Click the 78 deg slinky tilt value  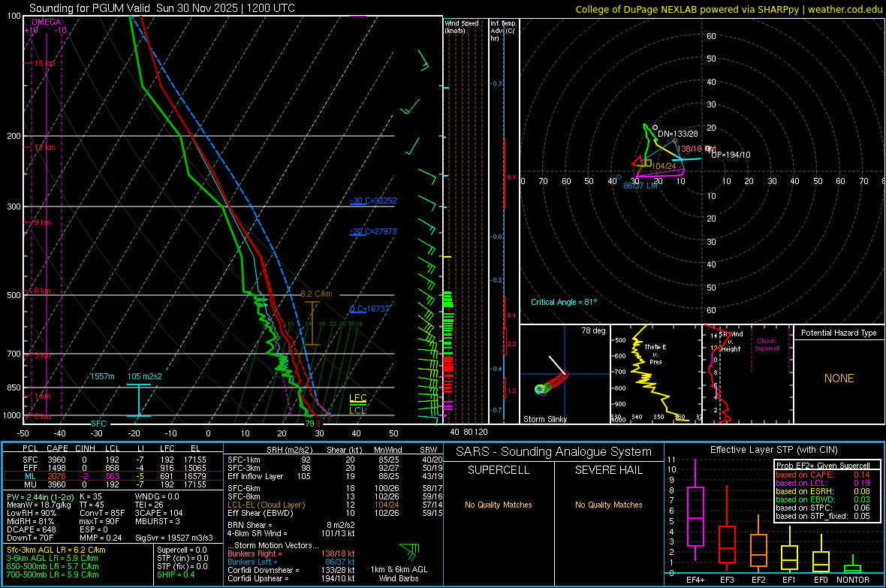[593, 330]
